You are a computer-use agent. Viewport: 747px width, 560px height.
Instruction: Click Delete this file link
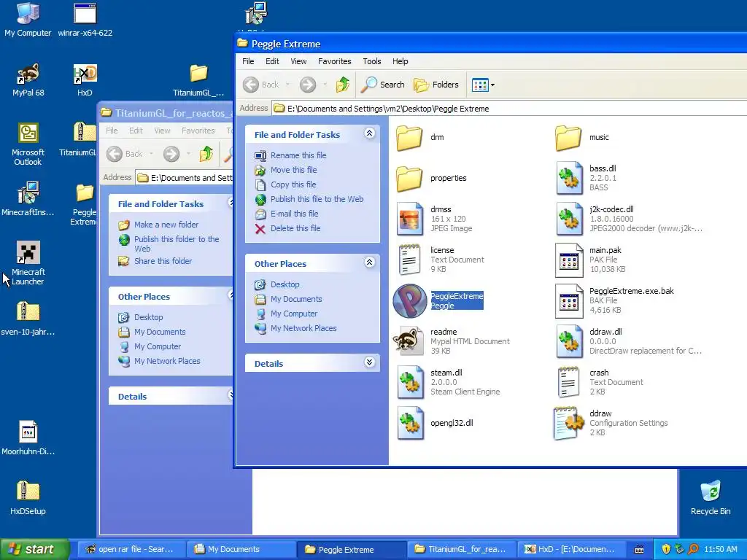point(295,228)
